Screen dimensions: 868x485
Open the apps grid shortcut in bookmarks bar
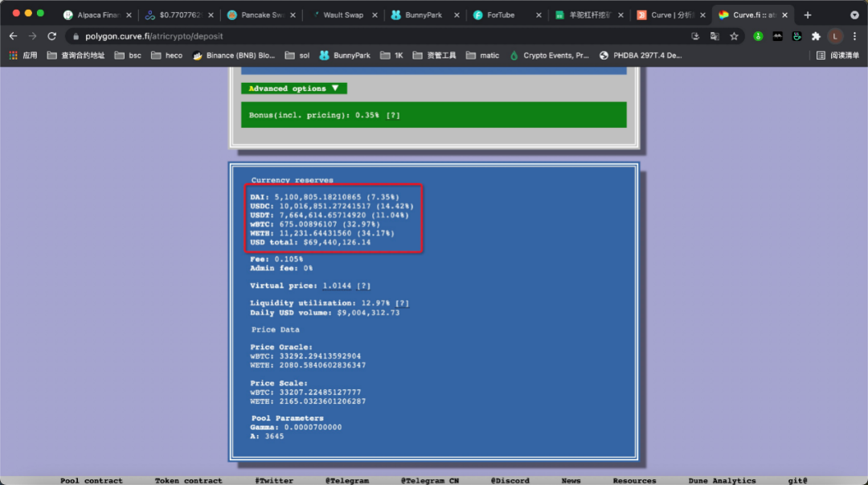click(23, 55)
